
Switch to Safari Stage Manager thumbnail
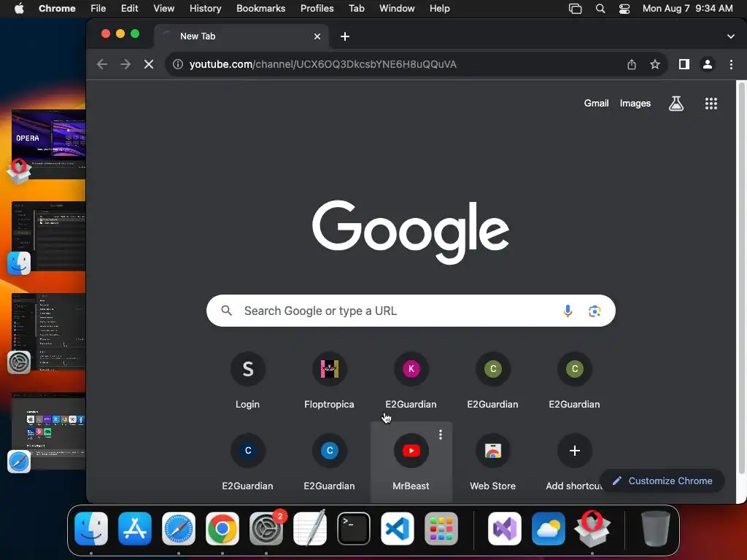(x=49, y=431)
